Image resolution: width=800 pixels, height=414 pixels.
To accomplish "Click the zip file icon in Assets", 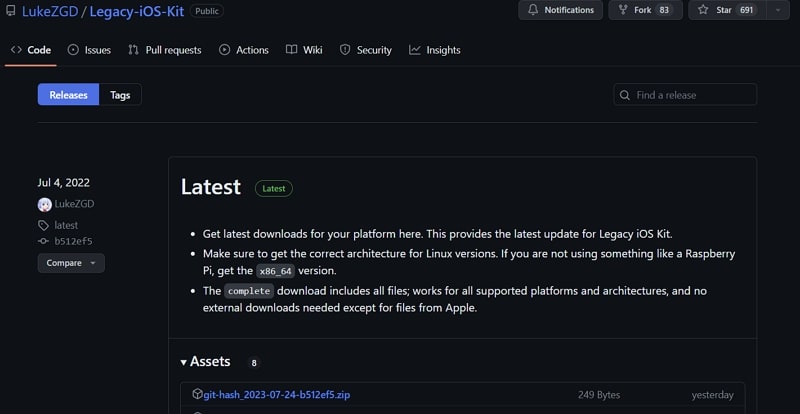I will (197, 395).
